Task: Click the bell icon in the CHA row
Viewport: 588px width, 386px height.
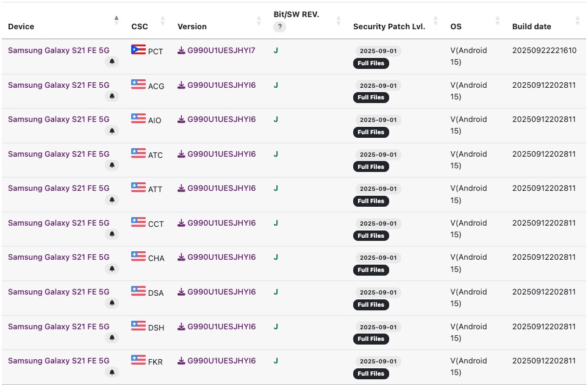Action: point(112,268)
